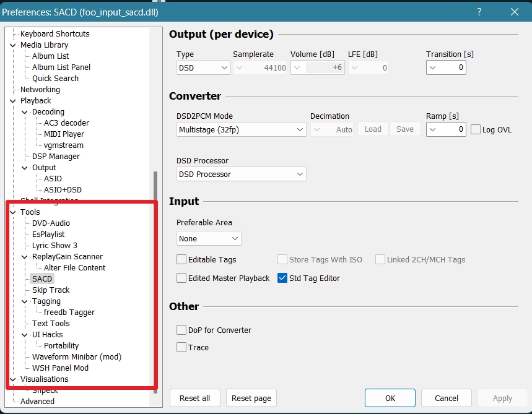This screenshot has height=414, width=532.
Task: Click the OK button
Action: tap(390, 398)
